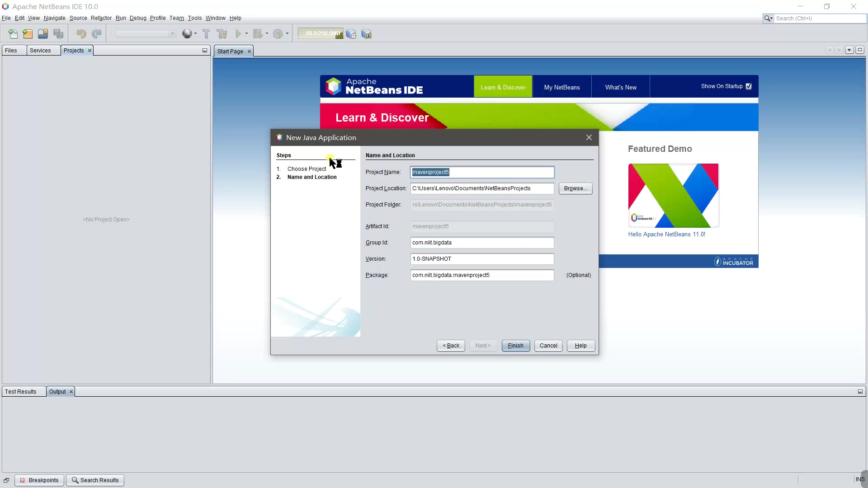The image size is (868, 488).
Task: Uncheck the Show On Startup checkbox
Action: click(x=749, y=86)
